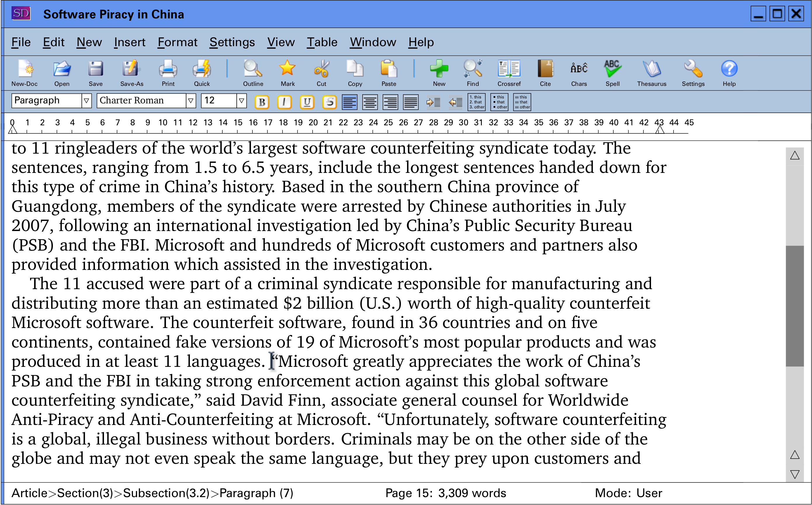Toggle the description list button
Screen dimensions: 812x505
[522, 102]
